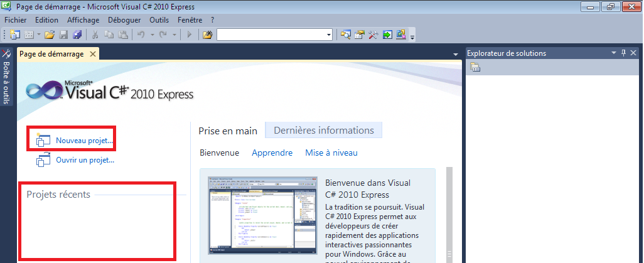Click inside the Find combo box field

click(x=272, y=35)
